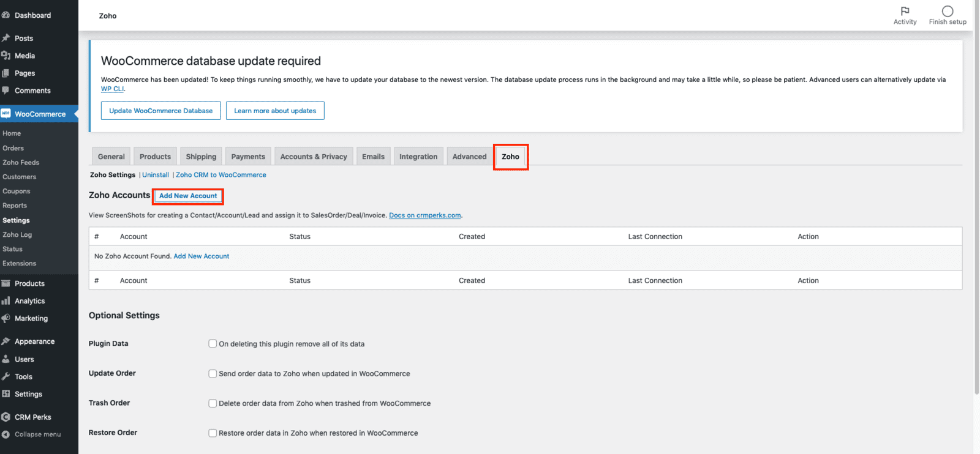
Task: Open the General settings tab
Action: [x=111, y=156]
